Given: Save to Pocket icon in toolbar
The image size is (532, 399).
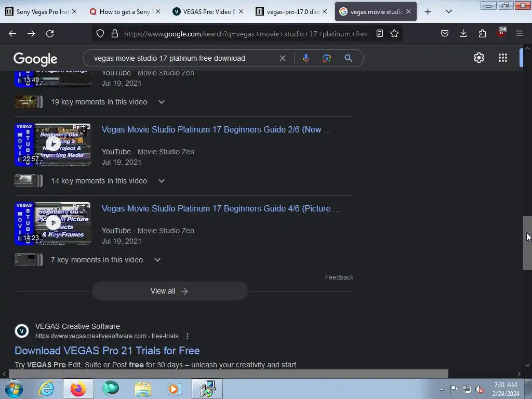Looking at the screenshot, I should pos(445,33).
